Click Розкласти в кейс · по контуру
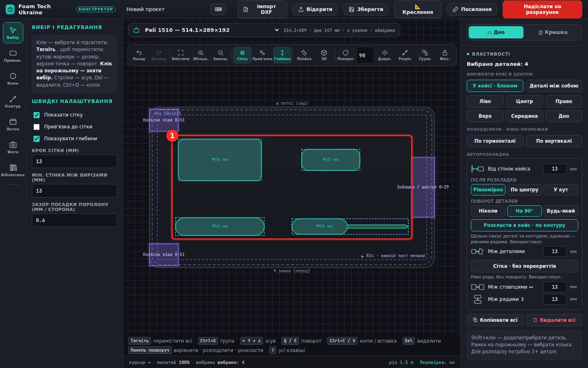This screenshot has height=368, width=588. [524, 225]
